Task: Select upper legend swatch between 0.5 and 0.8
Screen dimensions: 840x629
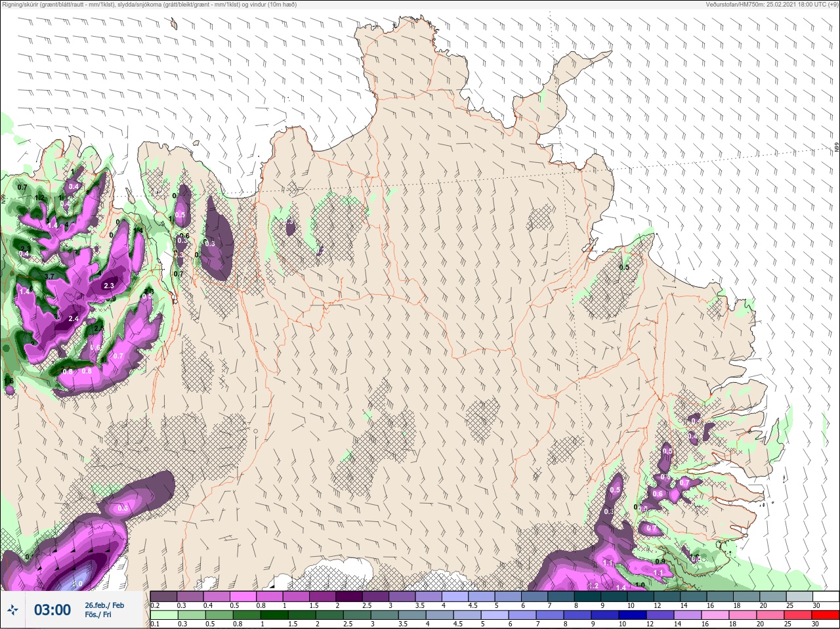Action: [x=243, y=596]
